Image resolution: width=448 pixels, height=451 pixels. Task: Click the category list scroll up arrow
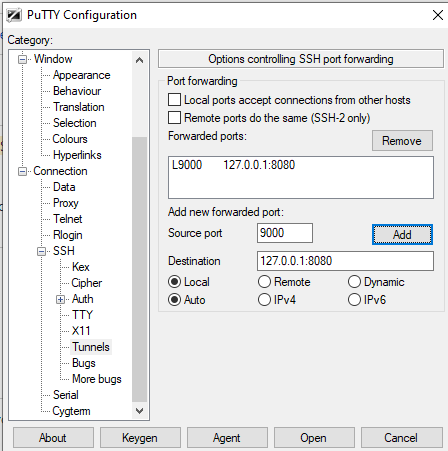pos(140,60)
